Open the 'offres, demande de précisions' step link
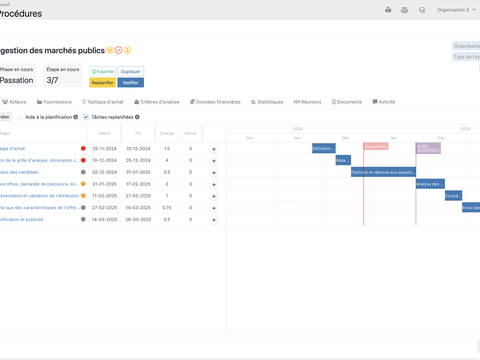 coord(39,184)
